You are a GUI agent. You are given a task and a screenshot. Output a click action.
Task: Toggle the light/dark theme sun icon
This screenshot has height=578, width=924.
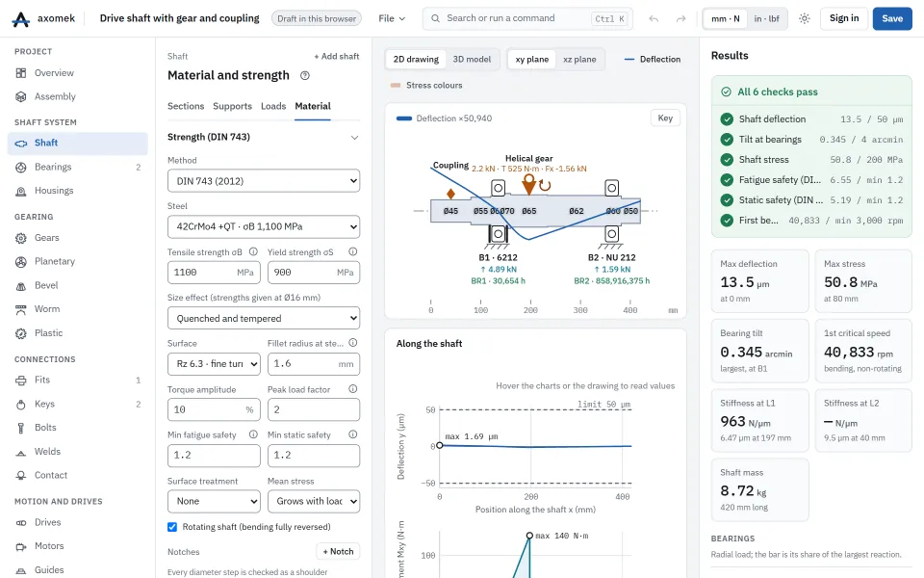pos(805,19)
